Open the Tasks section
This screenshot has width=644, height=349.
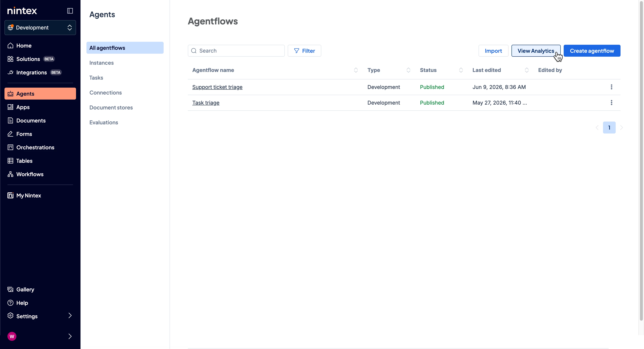pyautogui.click(x=96, y=78)
